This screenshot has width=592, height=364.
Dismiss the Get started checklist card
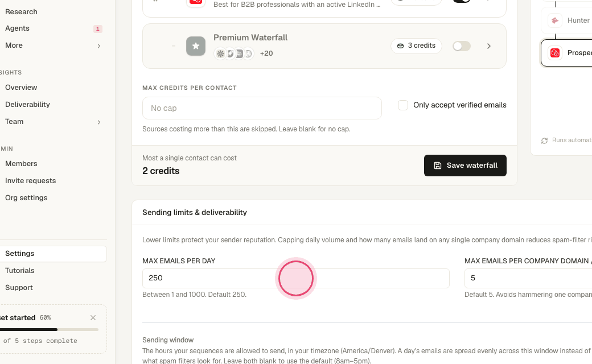93,317
